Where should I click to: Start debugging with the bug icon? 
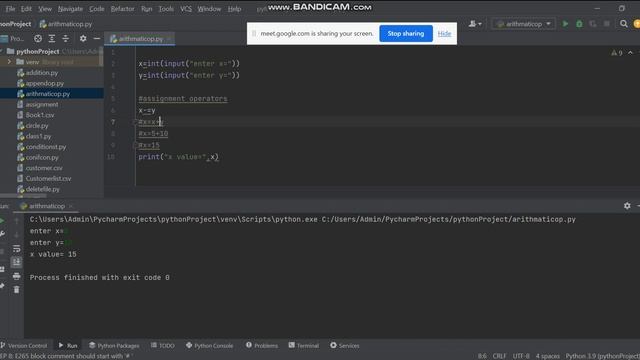click(579, 24)
